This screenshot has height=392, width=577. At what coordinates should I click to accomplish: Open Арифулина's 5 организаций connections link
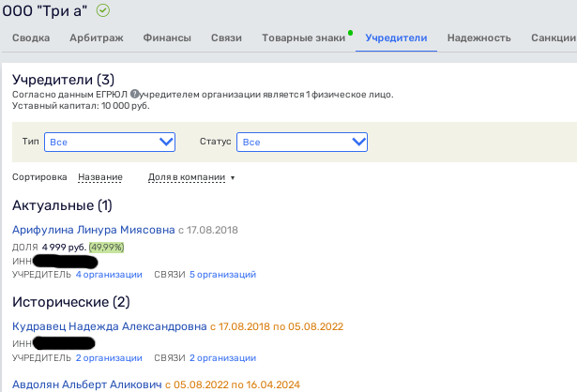coord(222,275)
